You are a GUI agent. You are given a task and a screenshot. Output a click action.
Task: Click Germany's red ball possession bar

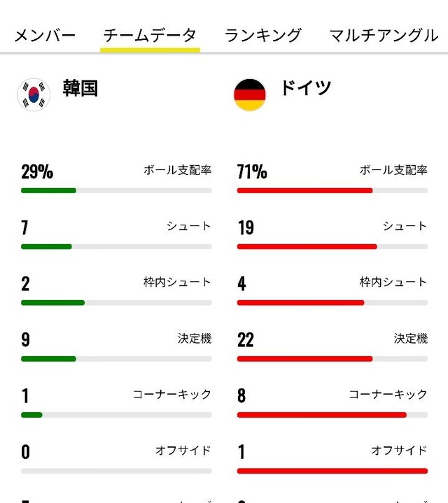305,190
